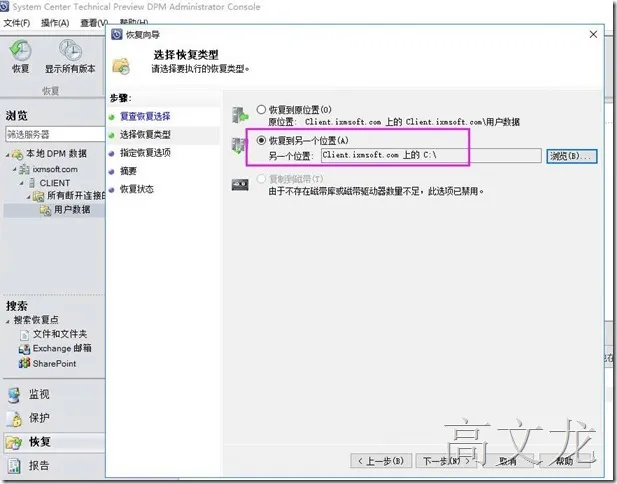Collapse the 所有断开连接 tree node
617x484 pixels.
(29, 196)
